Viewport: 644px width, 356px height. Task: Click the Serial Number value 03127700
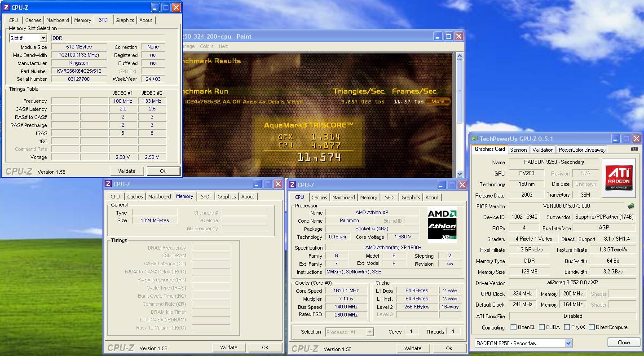pyautogui.click(x=79, y=79)
